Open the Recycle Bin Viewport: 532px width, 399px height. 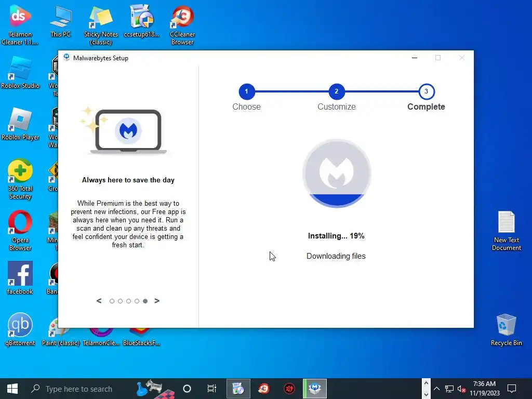tap(506, 329)
